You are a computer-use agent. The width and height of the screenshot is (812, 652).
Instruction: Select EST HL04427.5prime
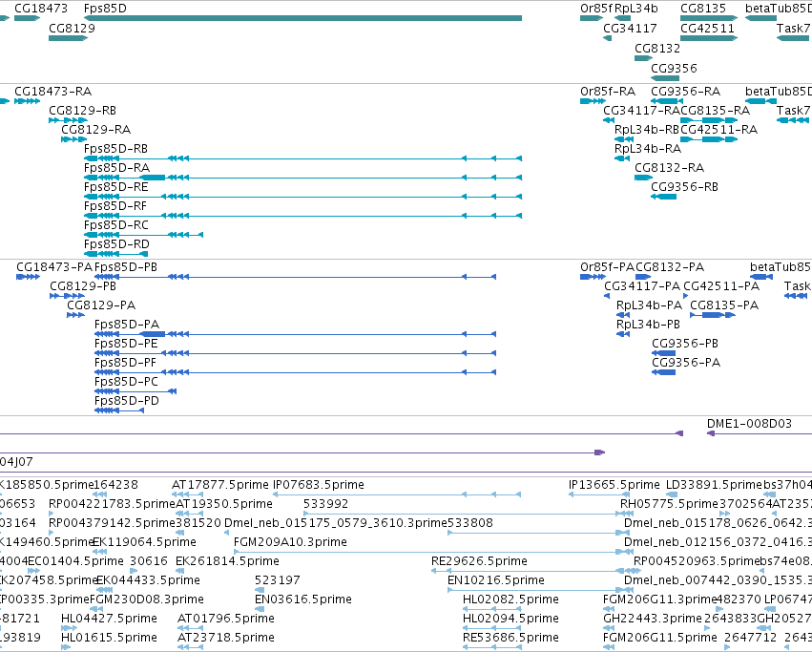(109, 619)
